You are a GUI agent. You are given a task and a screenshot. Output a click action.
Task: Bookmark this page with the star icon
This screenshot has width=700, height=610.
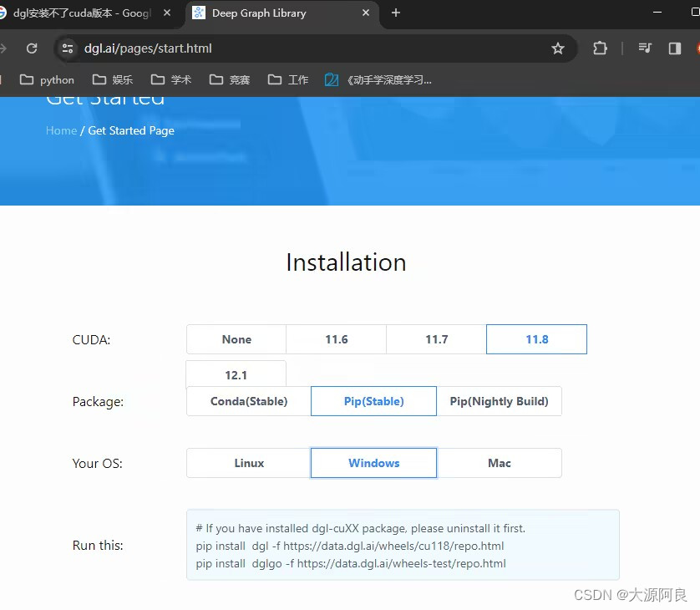[x=558, y=48]
